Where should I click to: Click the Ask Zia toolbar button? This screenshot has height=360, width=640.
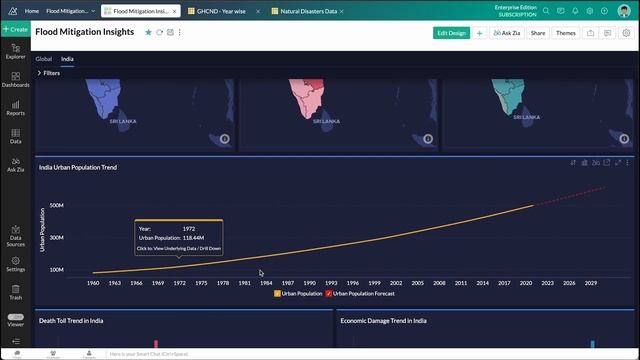click(x=507, y=33)
